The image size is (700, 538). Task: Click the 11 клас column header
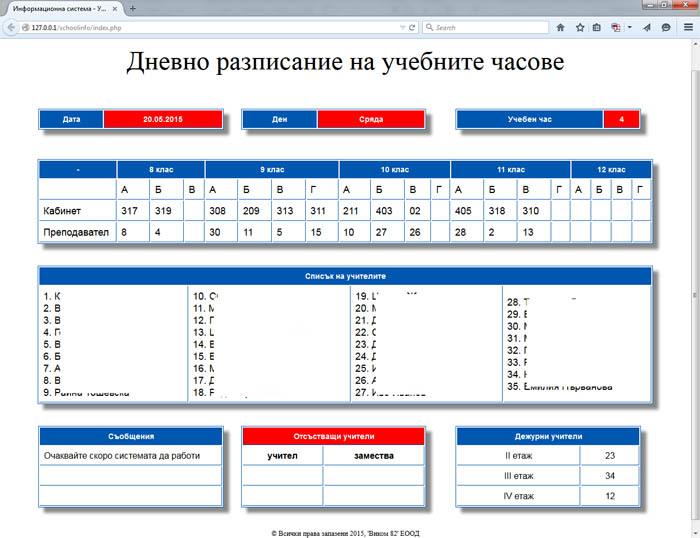pyautogui.click(x=511, y=170)
